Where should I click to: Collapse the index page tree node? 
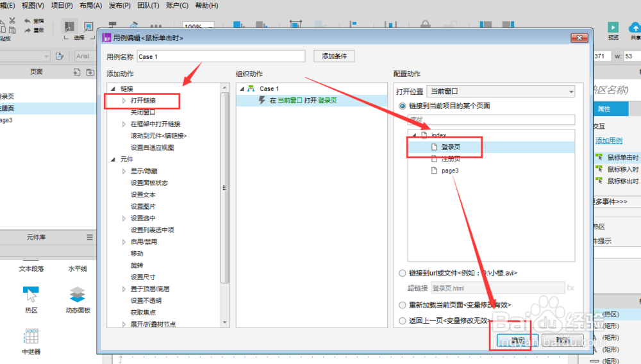[414, 135]
